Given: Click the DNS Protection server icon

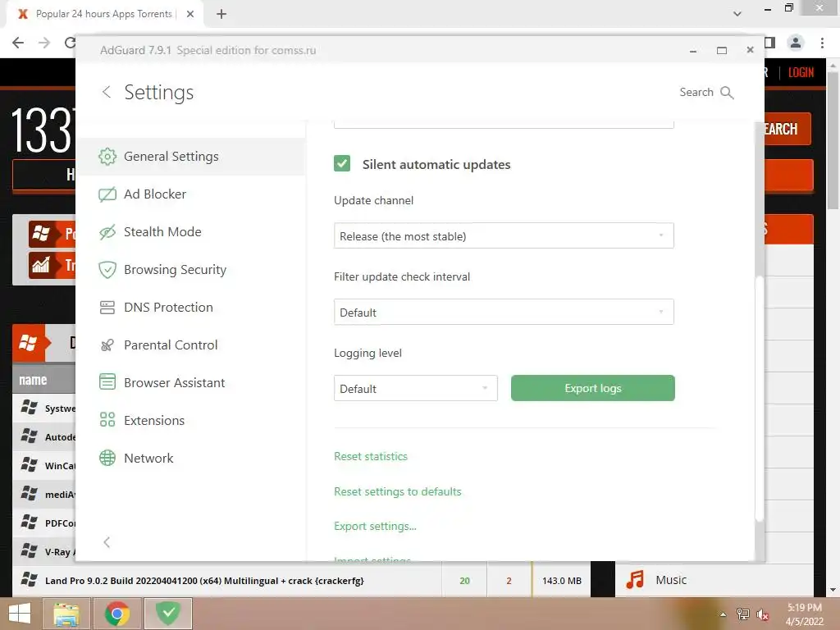Looking at the screenshot, I should (107, 308).
